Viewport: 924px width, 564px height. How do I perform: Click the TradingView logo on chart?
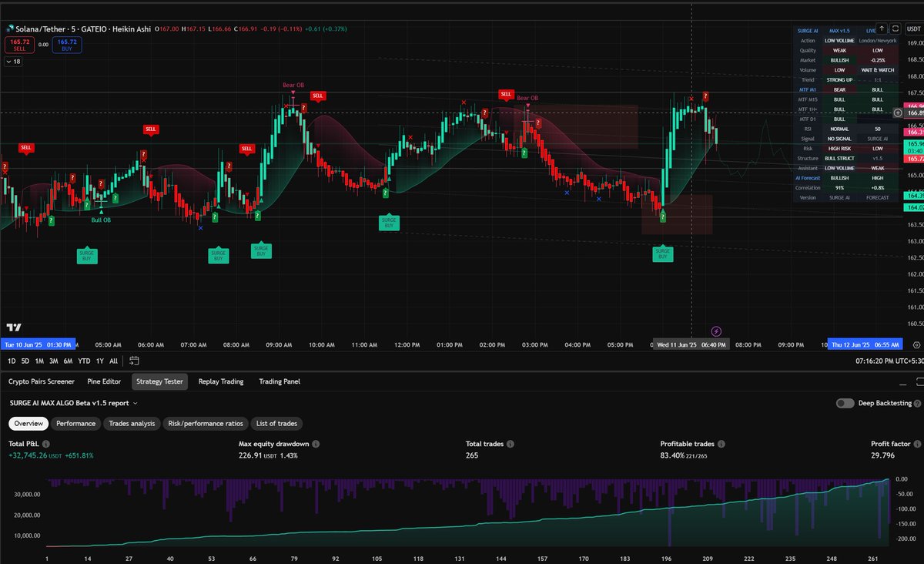[13, 327]
